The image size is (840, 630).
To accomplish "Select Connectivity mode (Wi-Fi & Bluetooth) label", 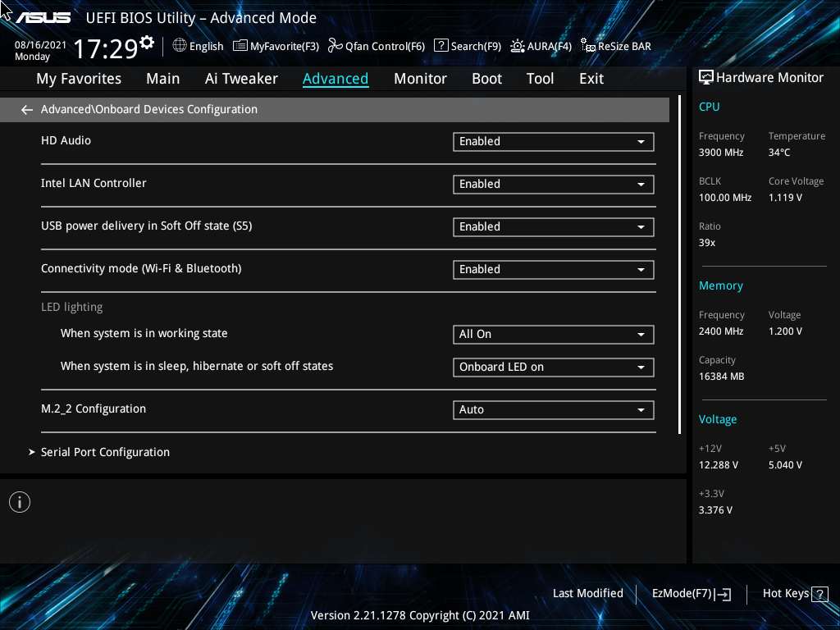I will point(141,268).
